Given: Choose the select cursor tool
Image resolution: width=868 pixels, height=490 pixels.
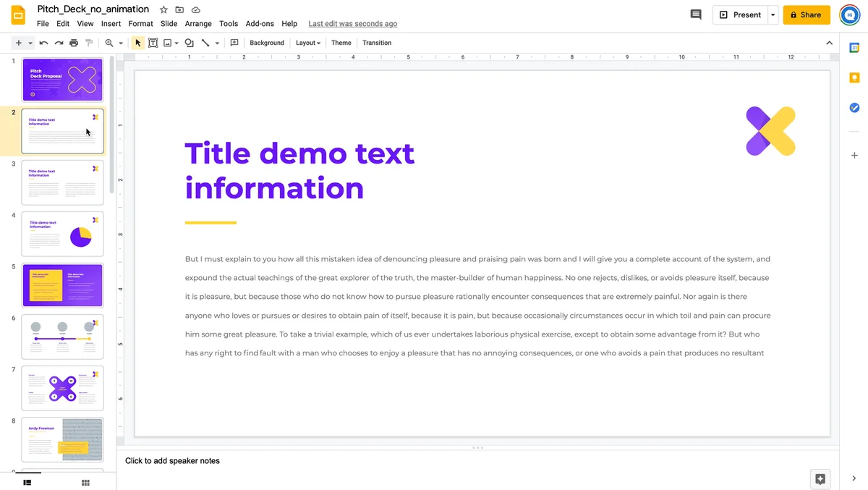Looking at the screenshot, I should click(138, 43).
